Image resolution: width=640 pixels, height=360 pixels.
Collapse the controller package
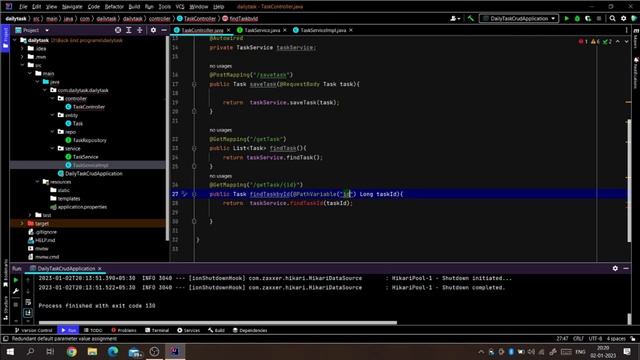pos(53,98)
